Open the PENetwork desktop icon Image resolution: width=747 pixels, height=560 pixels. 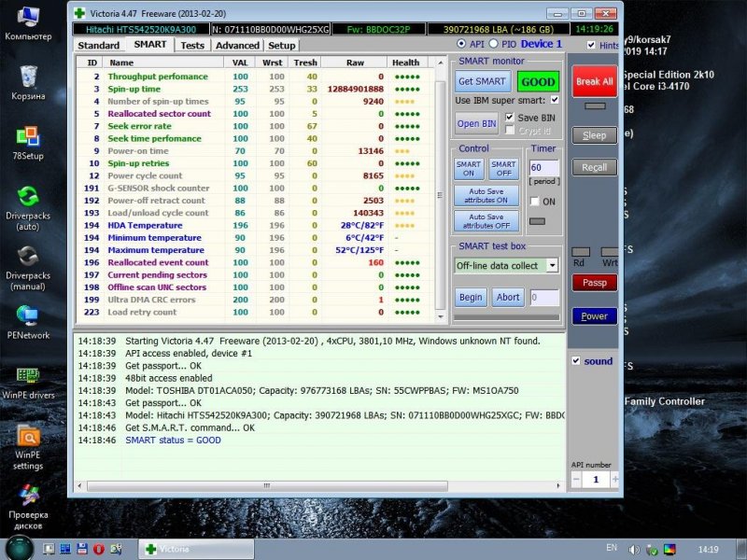tap(28, 316)
